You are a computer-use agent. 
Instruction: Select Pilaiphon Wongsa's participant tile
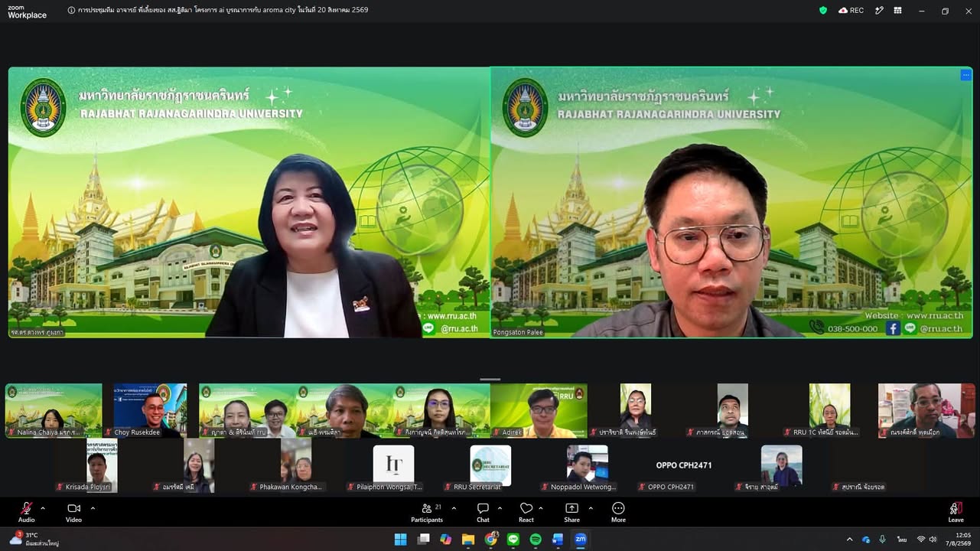pyautogui.click(x=393, y=465)
